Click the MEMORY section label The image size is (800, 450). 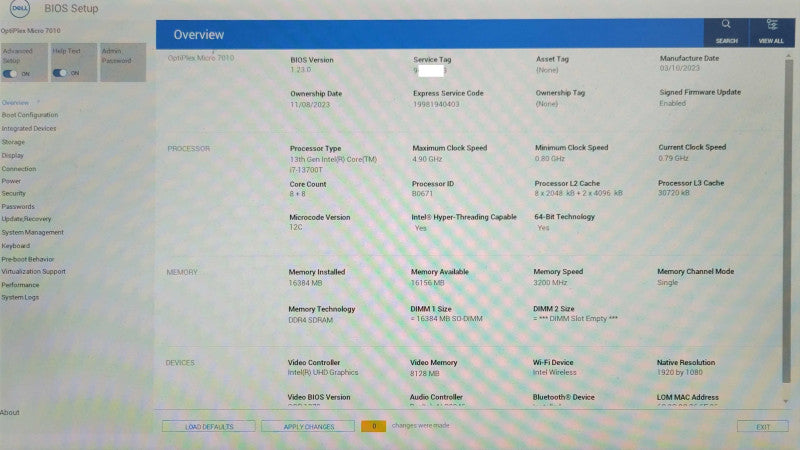click(182, 272)
